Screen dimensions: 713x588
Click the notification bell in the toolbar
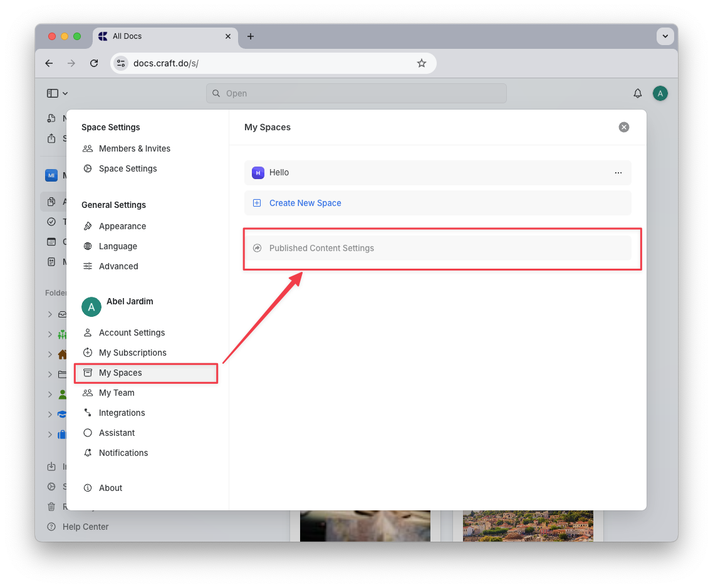click(x=637, y=93)
